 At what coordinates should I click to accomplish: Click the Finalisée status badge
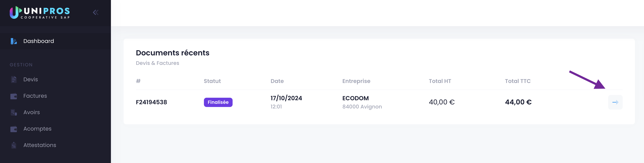click(x=218, y=102)
